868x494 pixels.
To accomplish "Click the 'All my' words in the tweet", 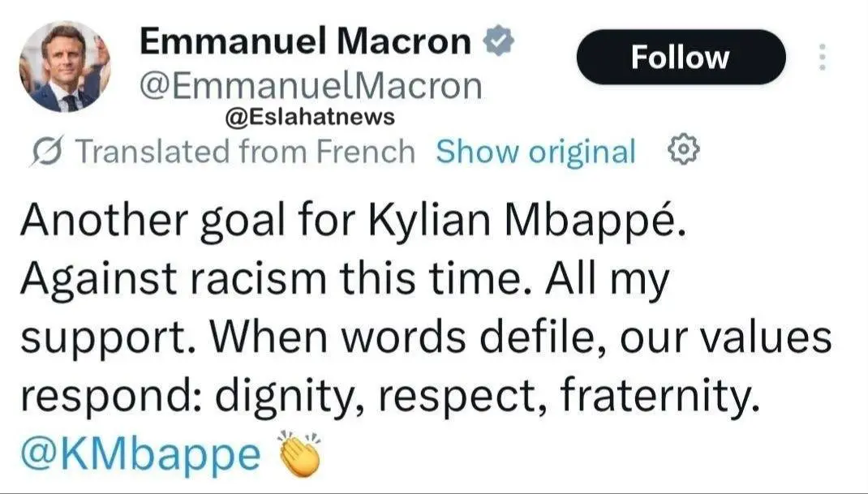I will [608, 280].
